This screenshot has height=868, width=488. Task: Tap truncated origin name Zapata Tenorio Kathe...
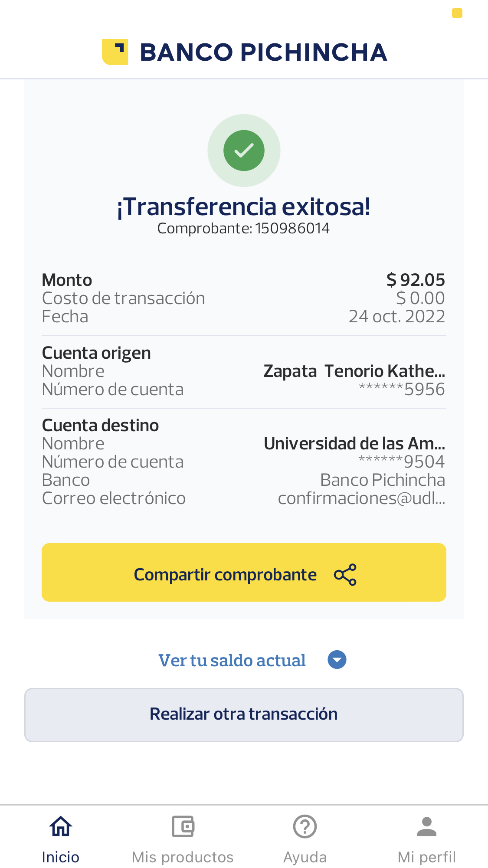354,371
